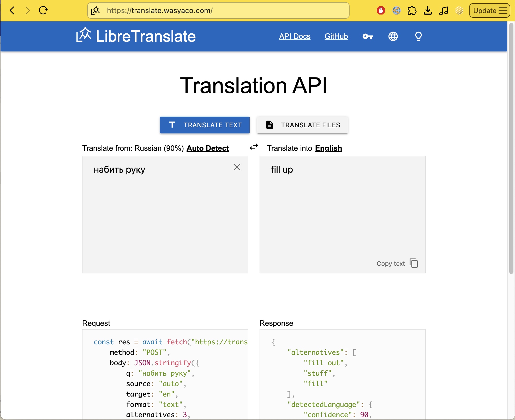515x420 pixels.
Task: Click the music note extension icon
Action: (444, 11)
